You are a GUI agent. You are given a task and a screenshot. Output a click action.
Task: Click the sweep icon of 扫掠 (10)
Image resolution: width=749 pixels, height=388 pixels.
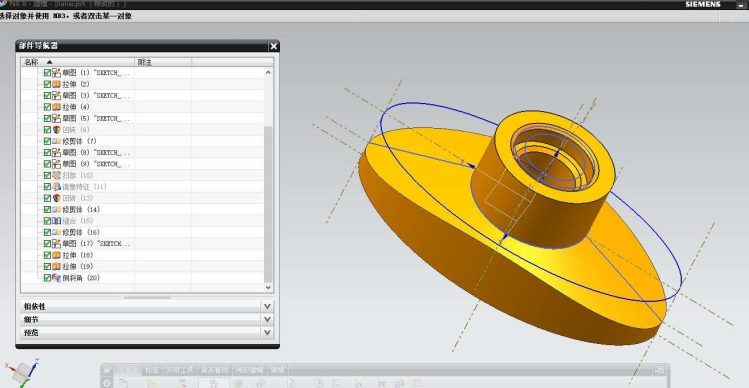56,175
